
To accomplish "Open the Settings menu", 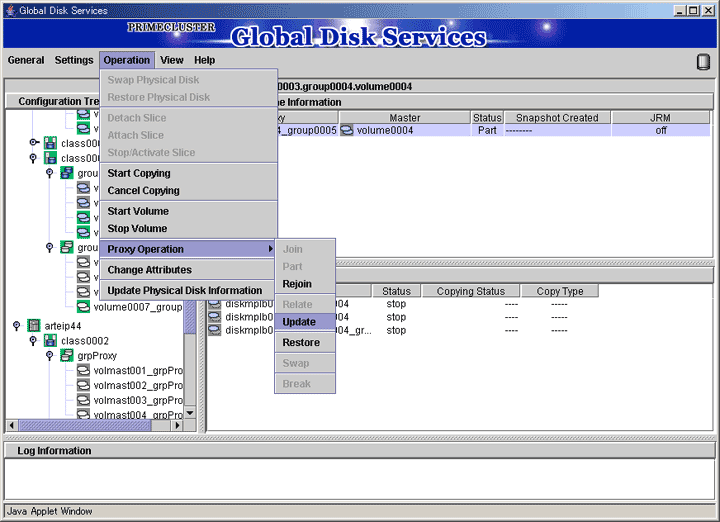I will pos(74,60).
